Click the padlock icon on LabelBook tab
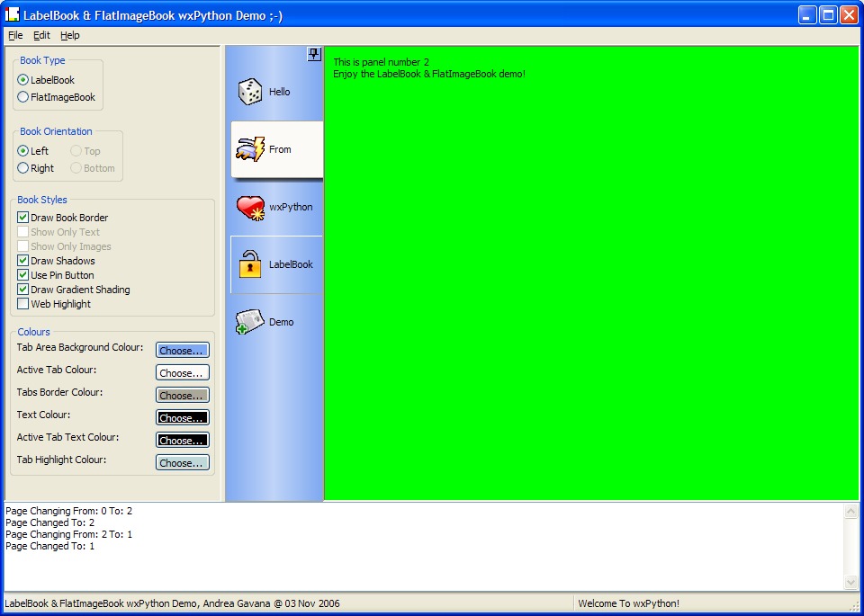864x616 pixels. pos(249,264)
